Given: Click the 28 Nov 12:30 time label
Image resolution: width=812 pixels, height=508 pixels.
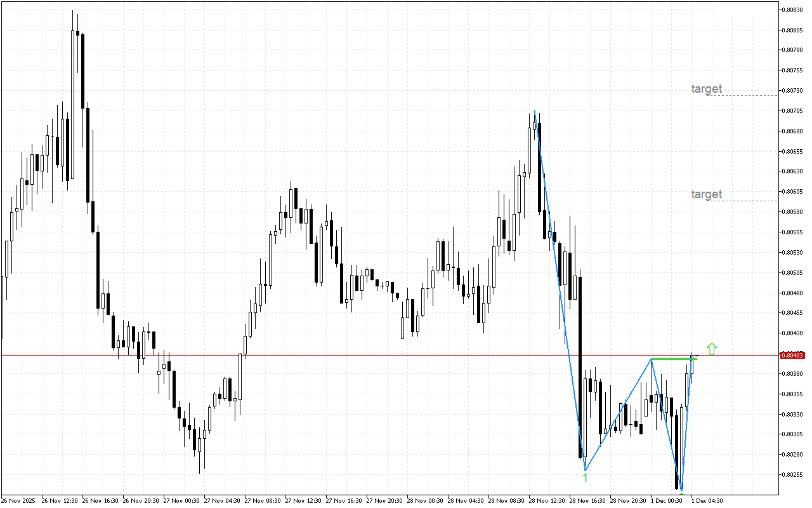Looking at the screenshot, I should click(x=547, y=500).
